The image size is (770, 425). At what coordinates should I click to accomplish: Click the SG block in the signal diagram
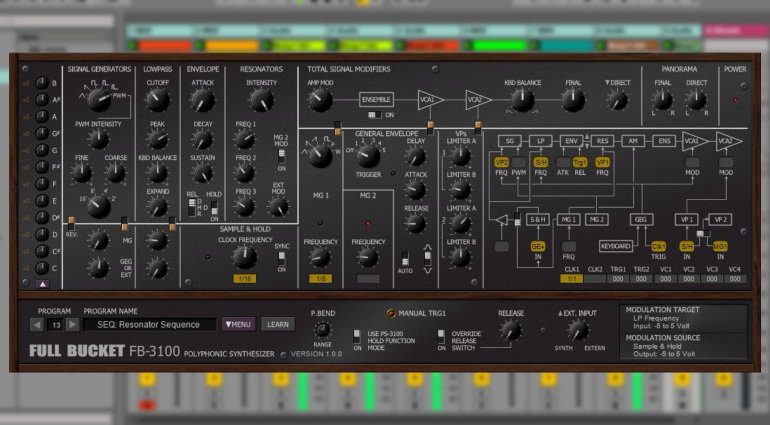(510, 141)
